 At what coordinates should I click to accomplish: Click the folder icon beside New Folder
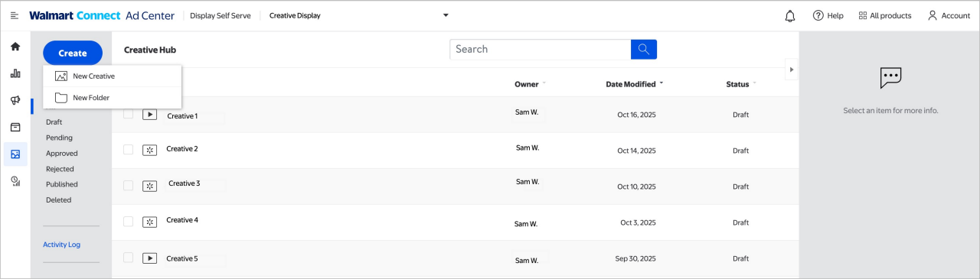pyautogui.click(x=61, y=98)
